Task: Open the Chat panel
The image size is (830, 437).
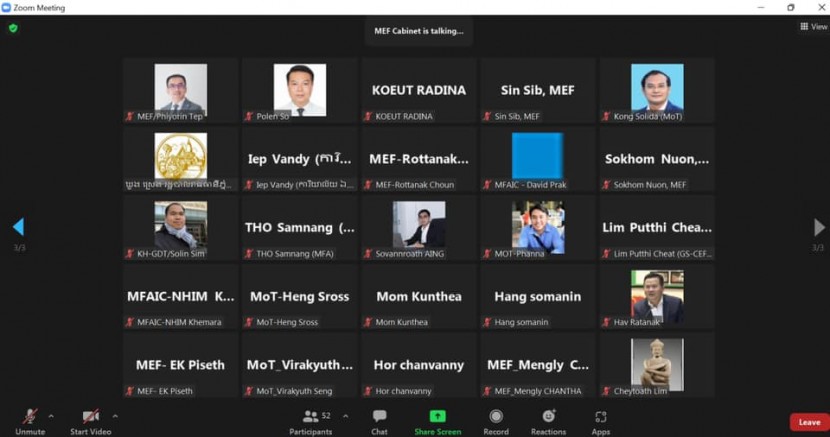Action: (379, 421)
